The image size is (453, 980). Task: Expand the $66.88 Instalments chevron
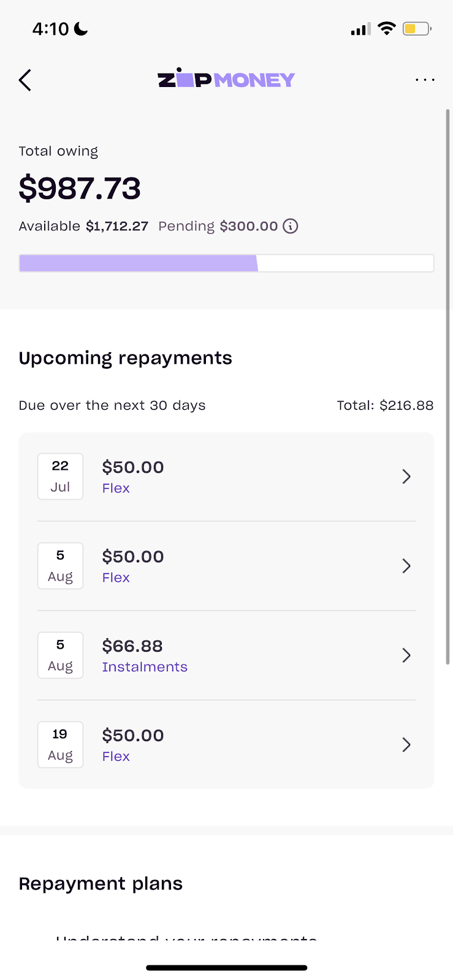(406, 655)
